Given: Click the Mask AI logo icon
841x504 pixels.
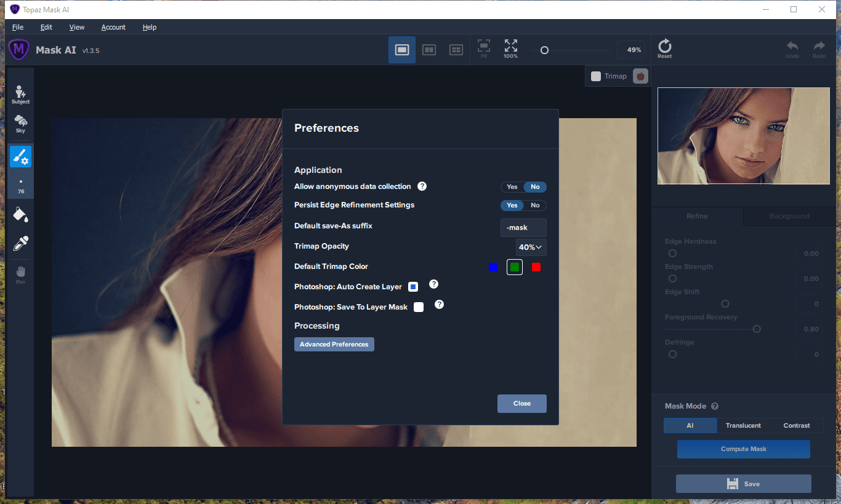Looking at the screenshot, I should point(19,49).
